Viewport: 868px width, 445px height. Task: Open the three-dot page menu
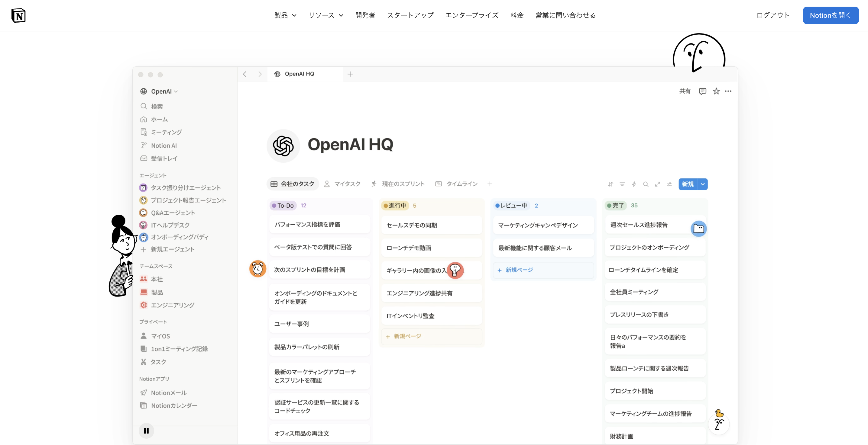coord(728,91)
